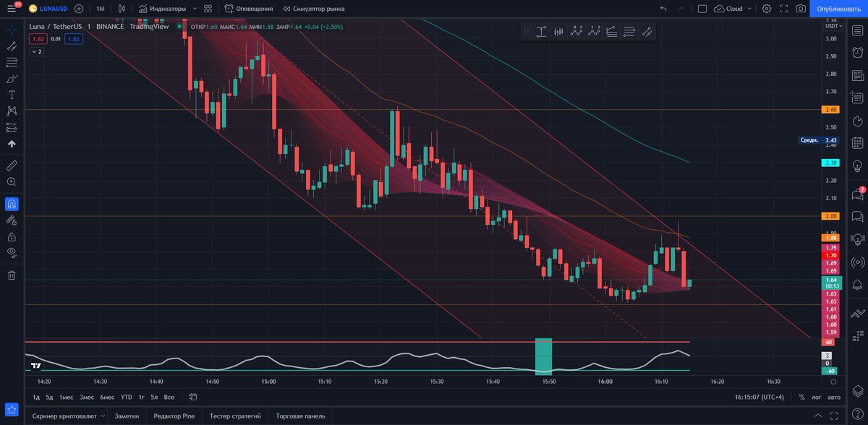Viewport: 868px width, 425px height.
Task: Set time range to 1мес
Action: point(67,397)
